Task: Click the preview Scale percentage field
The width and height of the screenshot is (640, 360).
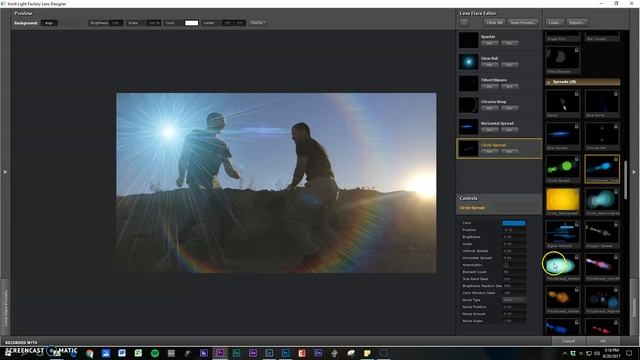Action: pyautogui.click(x=153, y=23)
